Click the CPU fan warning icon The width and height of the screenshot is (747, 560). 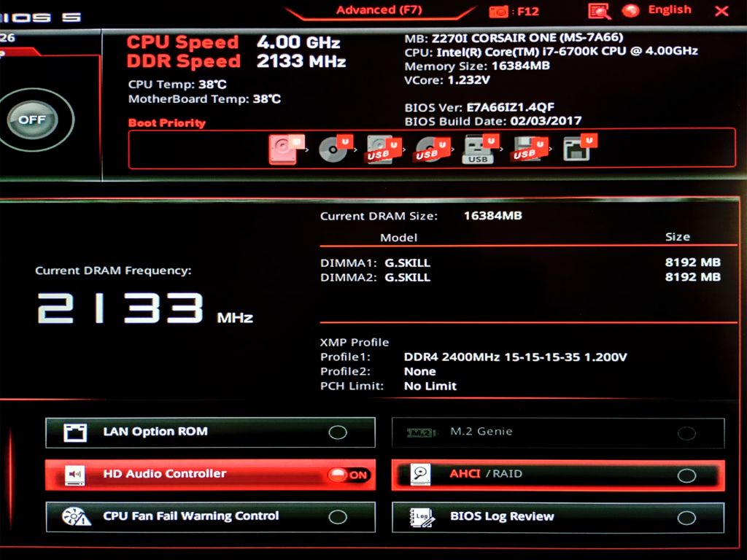coord(76,517)
